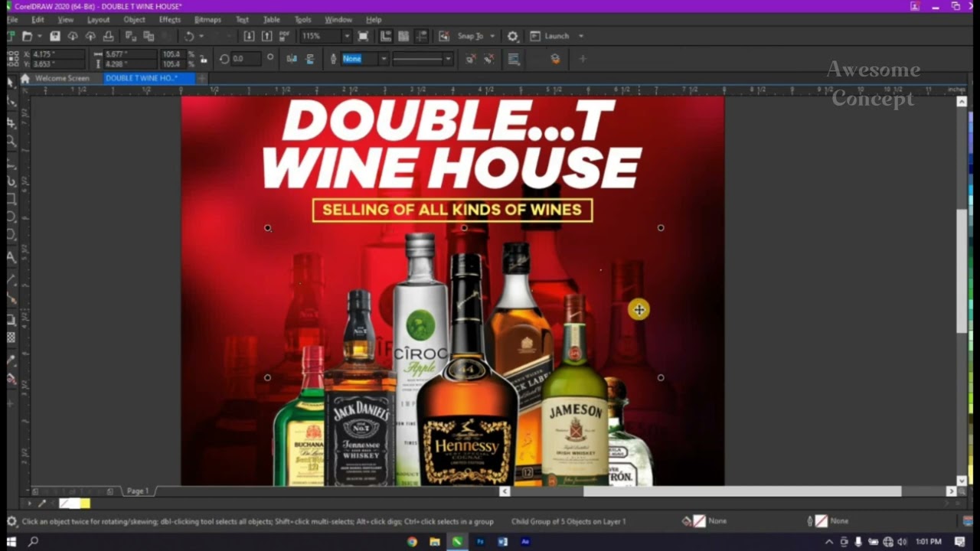980x551 pixels.
Task: Click the Cut icon in toolbar
Action: tap(131, 36)
